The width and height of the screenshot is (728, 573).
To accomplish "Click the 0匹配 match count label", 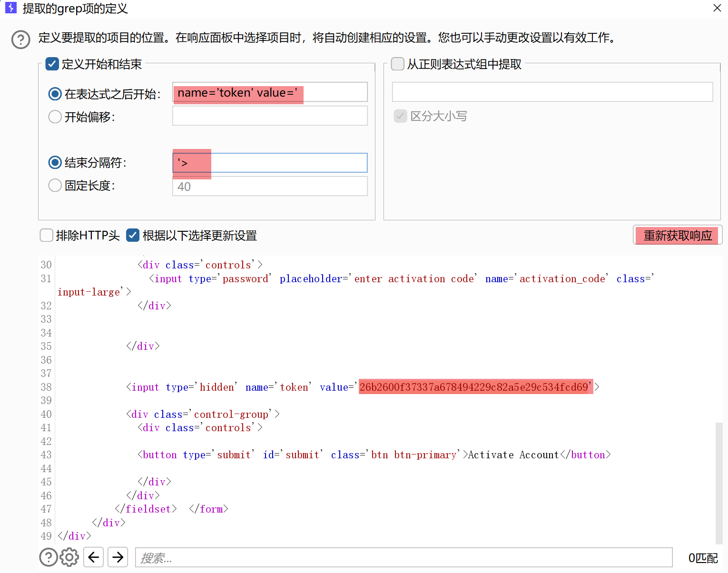I will pyautogui.click(x=703, y=558).
